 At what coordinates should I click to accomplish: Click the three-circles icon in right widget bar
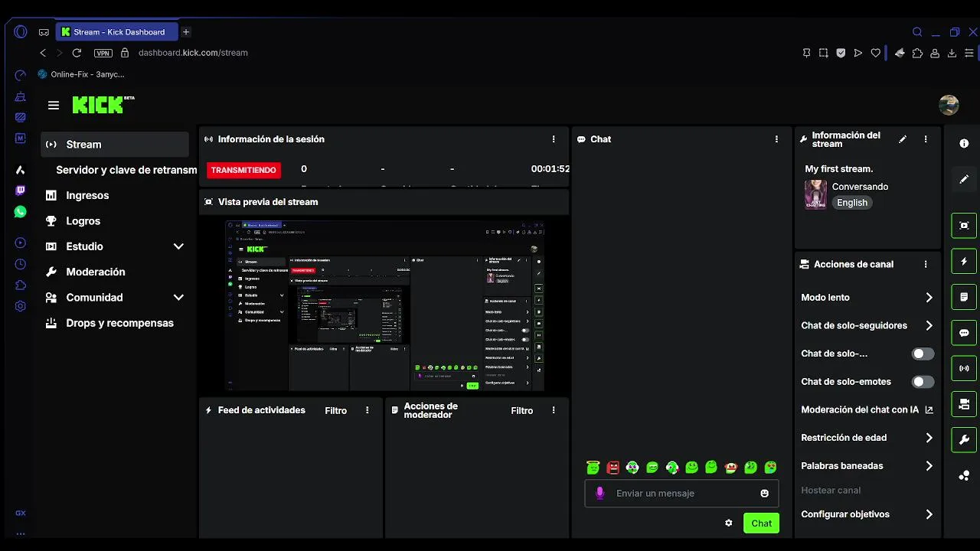coord(964,476)
